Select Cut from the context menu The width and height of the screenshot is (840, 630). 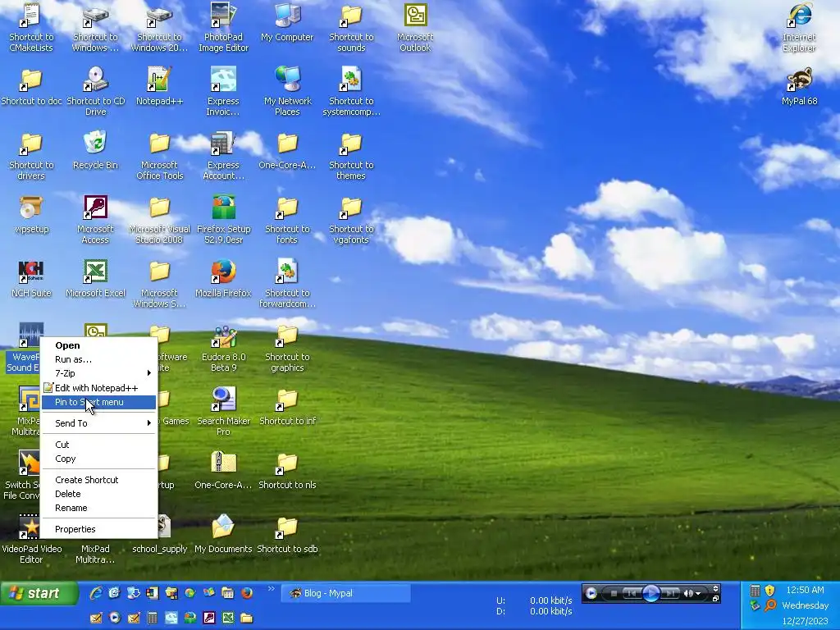click(x=98, y=445)
